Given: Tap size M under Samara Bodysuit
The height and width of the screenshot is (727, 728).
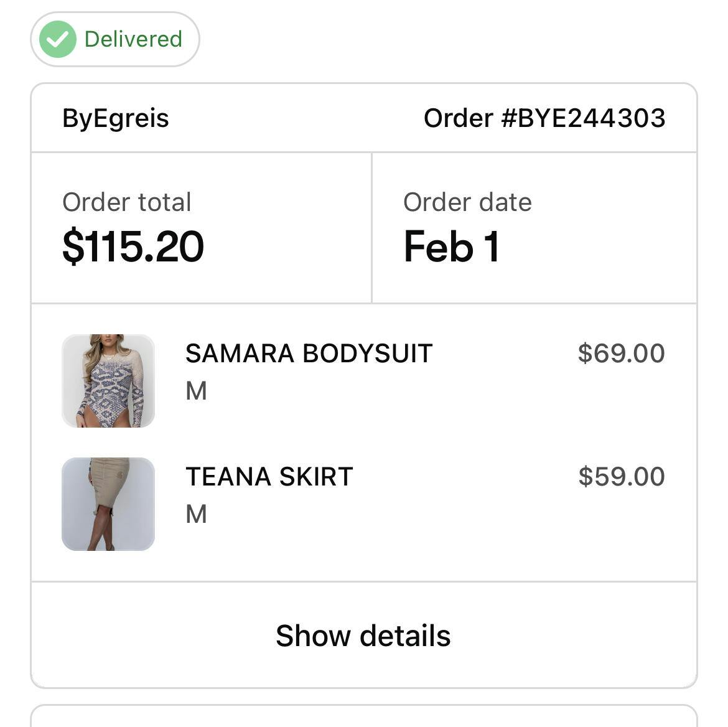Looking at the screenshot, I should (x=196, y=391).
